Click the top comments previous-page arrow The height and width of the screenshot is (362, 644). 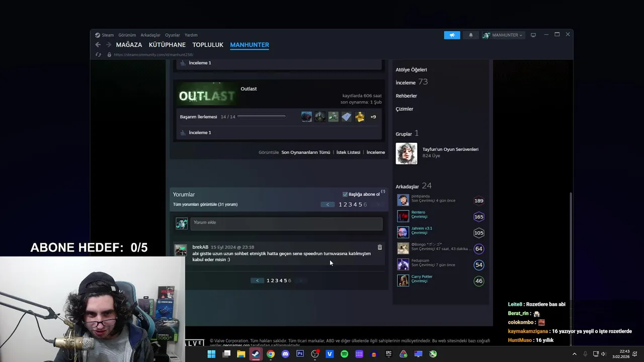pyautogui.click(x=328, y=205)
